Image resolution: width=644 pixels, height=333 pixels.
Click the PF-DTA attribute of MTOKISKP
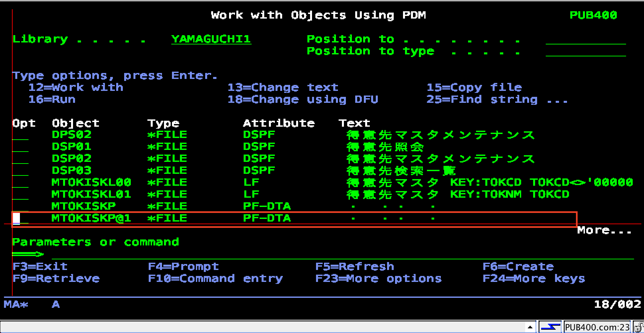coord(267,206)
